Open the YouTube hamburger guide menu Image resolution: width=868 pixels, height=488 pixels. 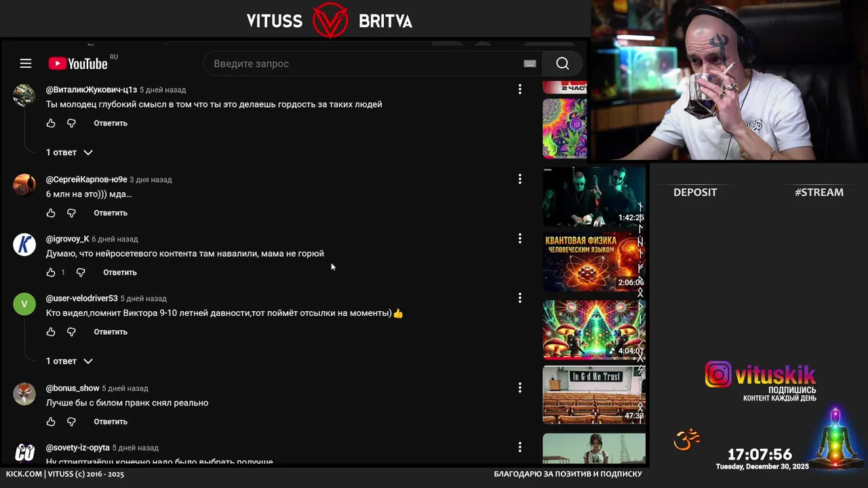coord(26,64)
